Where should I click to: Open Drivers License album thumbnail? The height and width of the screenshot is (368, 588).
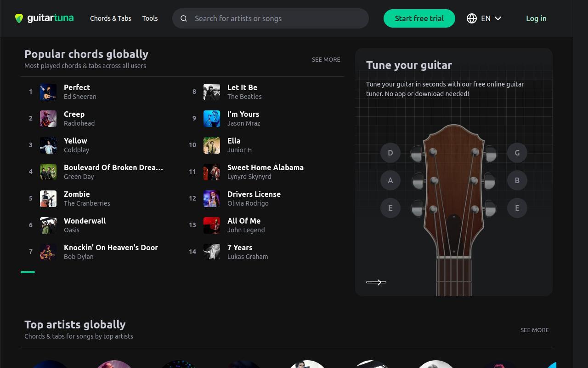[212, 199]
